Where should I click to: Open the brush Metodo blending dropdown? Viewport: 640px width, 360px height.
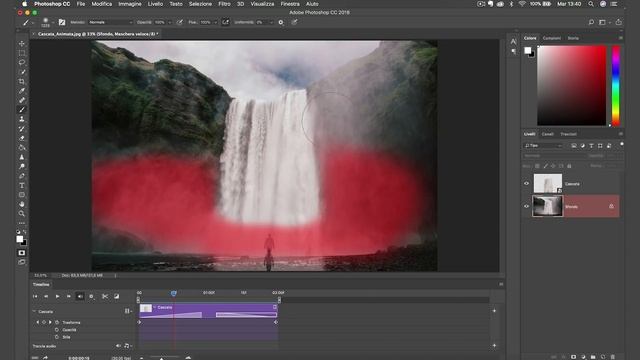coord(111,22)
